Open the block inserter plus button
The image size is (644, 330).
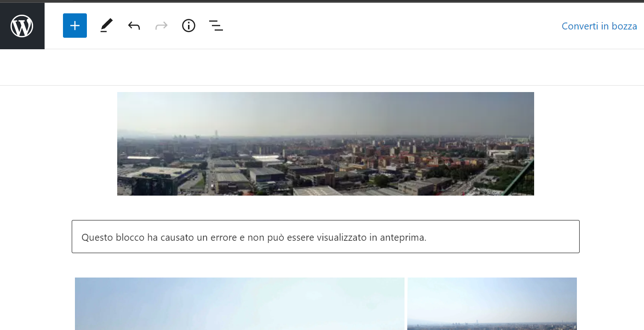click(75, 26)
